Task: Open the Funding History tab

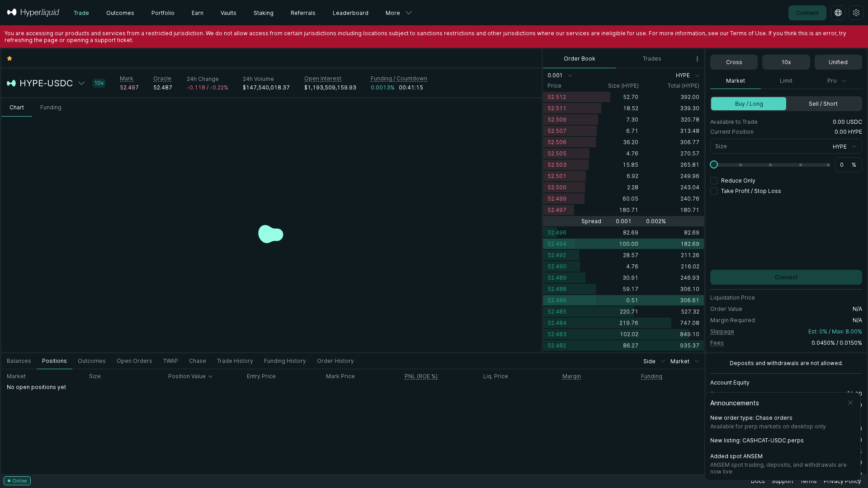Action: pyautogui.click(x=285, y=361)
